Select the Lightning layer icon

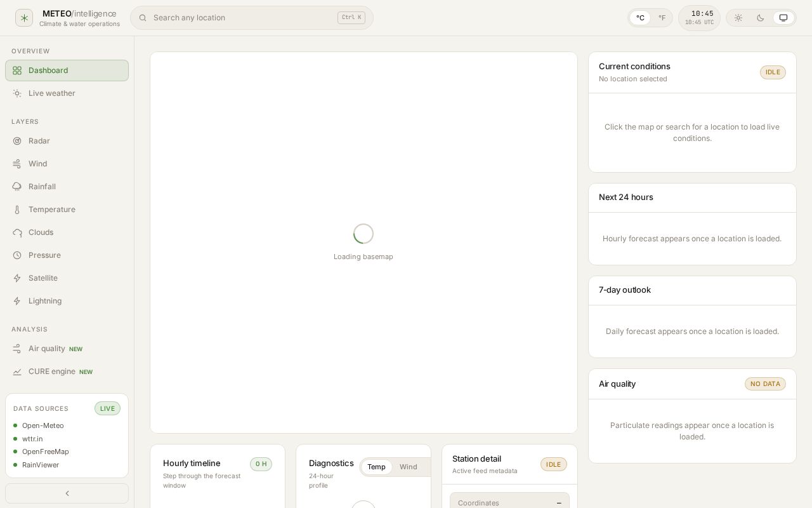click(17, 301)
